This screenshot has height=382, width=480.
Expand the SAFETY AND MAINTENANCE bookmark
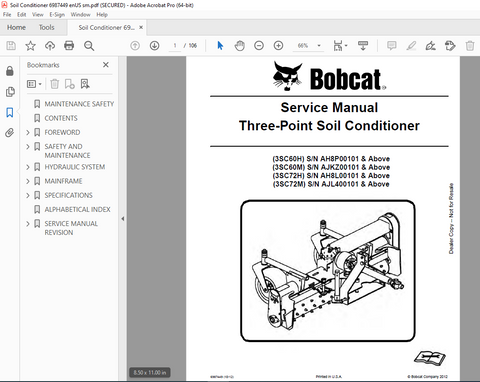pos(28,147)
